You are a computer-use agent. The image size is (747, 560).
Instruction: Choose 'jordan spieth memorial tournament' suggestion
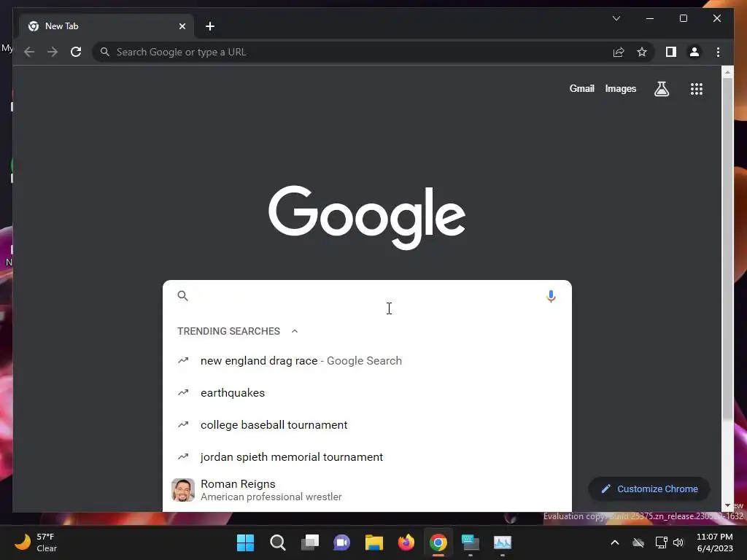point(367,456)
